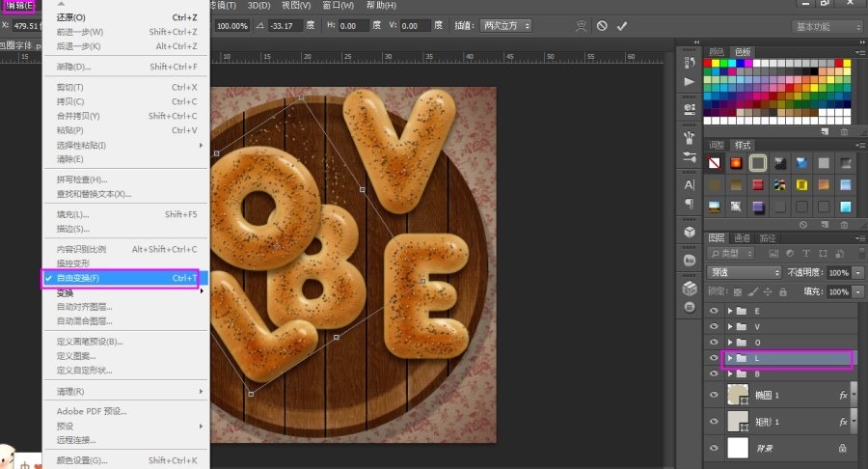Hide the O group layer
The image size is (868, 469).
(x=714, y=342)
